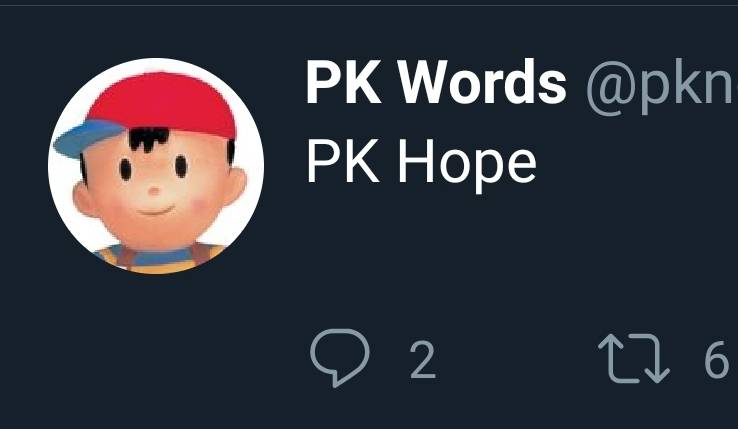The image size is (738, 429).
Task: Click the word Words in display name
Action: pos(482,82)
